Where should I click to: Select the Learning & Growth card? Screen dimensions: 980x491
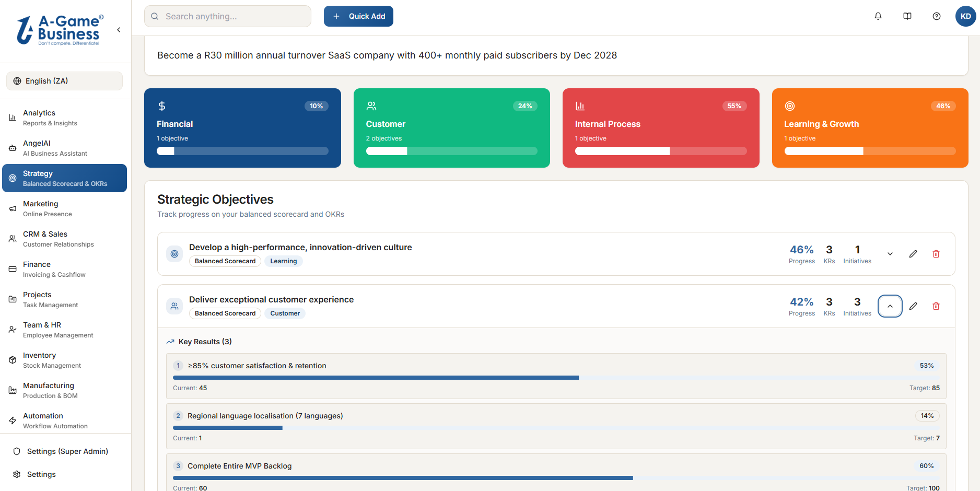pyautogui.click(x=870, y=128)
